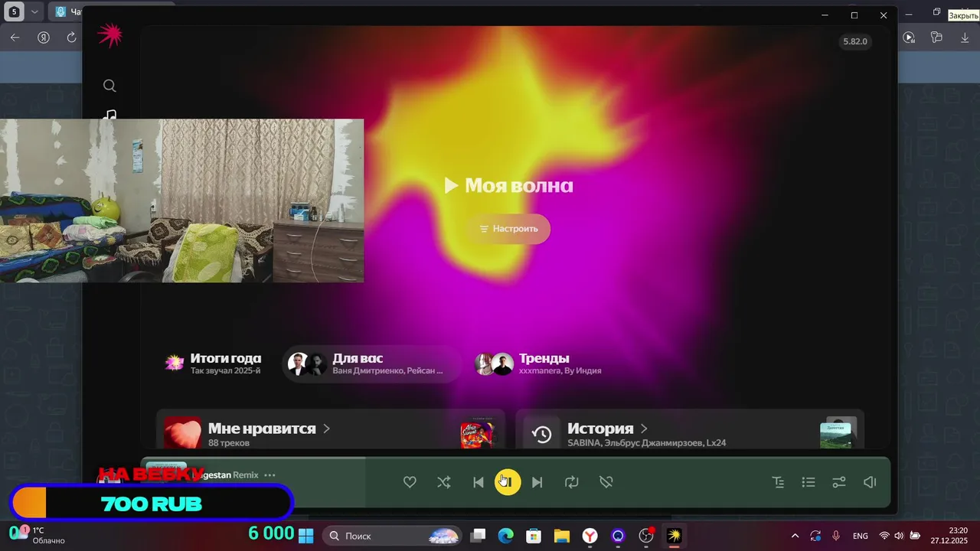
Task: Show hidden tray icons chevron
Action: [795, 536]
